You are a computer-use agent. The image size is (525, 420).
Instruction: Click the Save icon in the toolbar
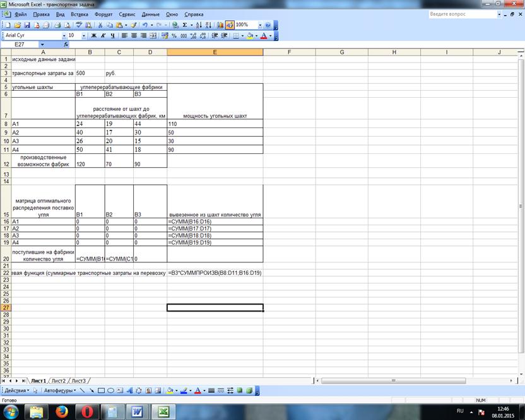coord(27,25)
